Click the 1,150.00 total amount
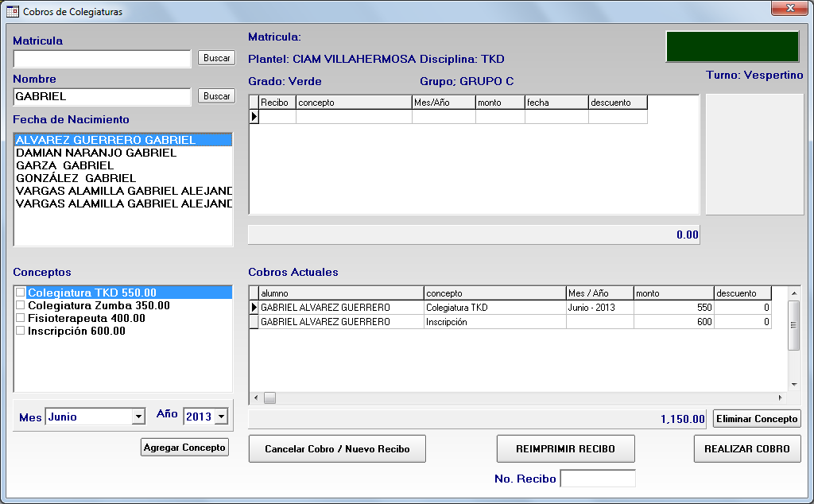The width and height of the screenshot is (814, 504). coord(683,419)
